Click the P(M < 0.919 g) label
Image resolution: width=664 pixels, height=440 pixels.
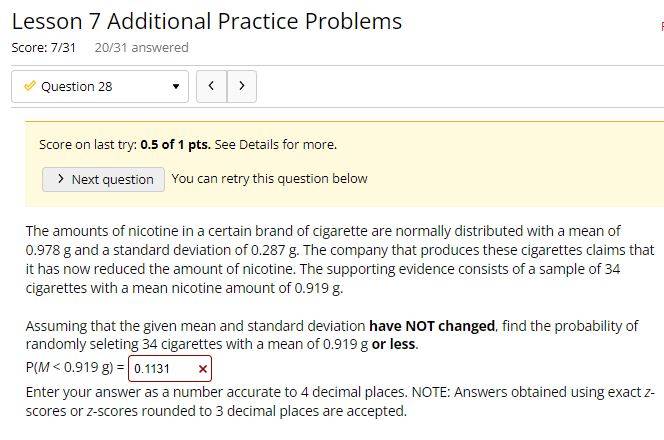click(75, 367)
